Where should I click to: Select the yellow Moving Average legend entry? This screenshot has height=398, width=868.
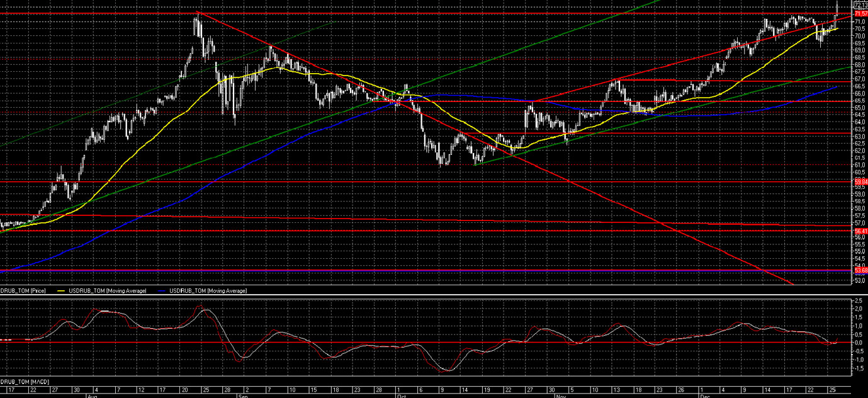[102, 291]
